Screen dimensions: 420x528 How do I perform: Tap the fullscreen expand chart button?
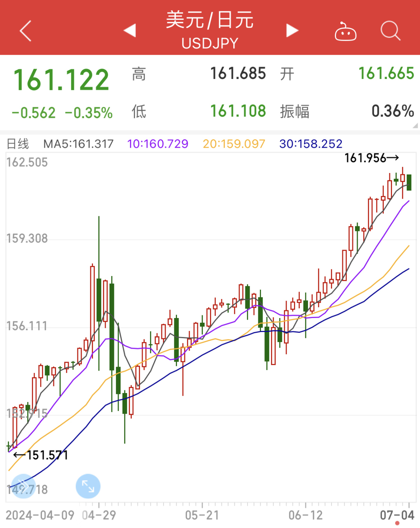(x=88, y=486)
